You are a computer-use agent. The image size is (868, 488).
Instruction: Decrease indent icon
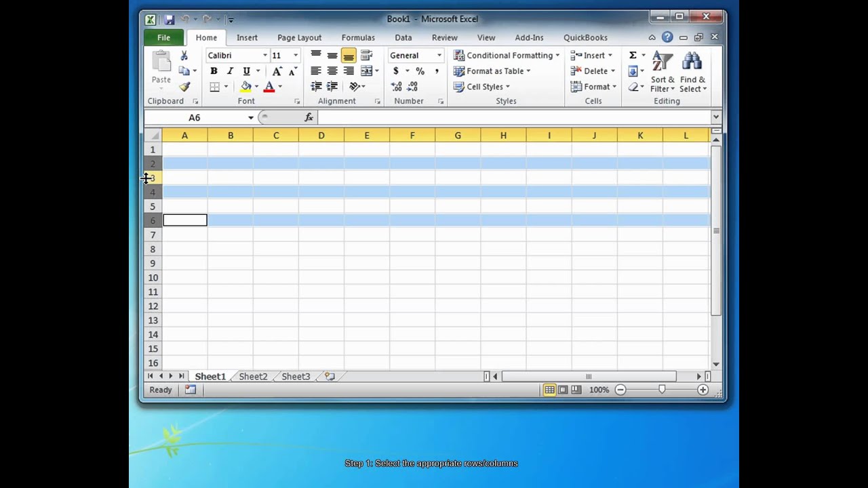coord(316,87)
